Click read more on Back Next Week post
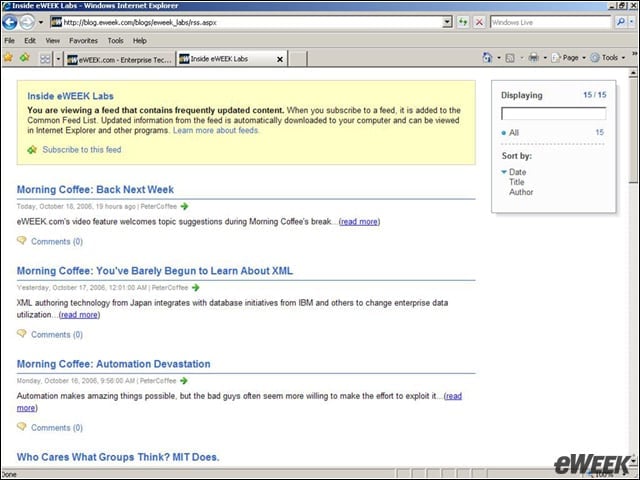This screenshot has height=480, width=640. pos(359,222)
